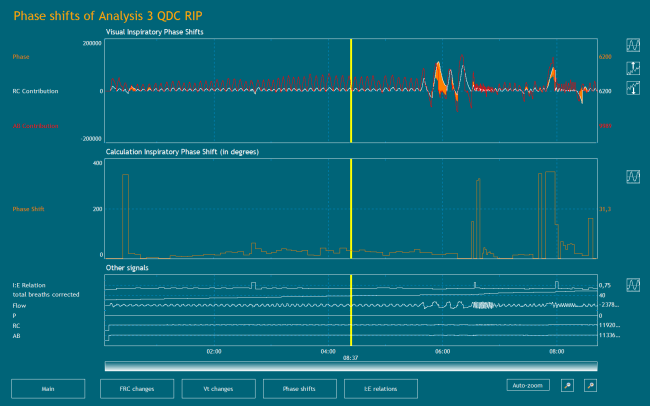
Task: Click waveform icon beside Other signals panel
Action: tap(633, 284)
